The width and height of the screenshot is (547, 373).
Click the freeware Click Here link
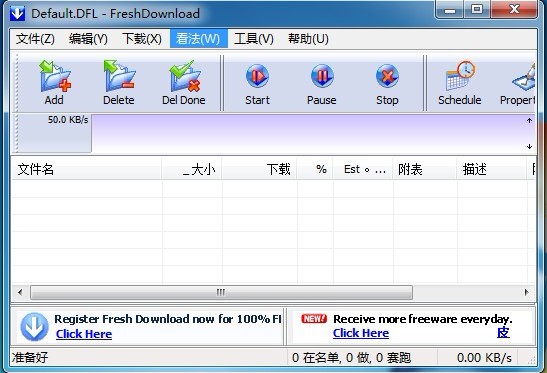[x=361, y=334]
